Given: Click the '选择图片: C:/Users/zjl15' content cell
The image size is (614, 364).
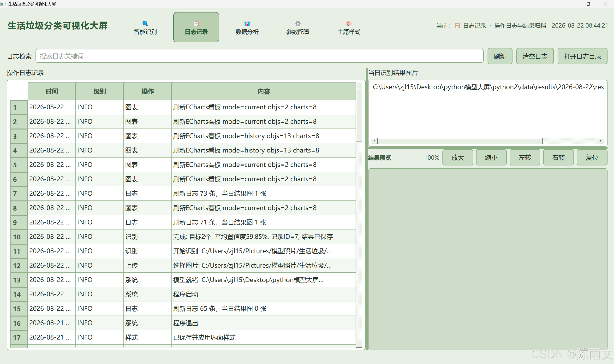Looking at the screenshot, I should pyautogui.click(x=263, y=265).
